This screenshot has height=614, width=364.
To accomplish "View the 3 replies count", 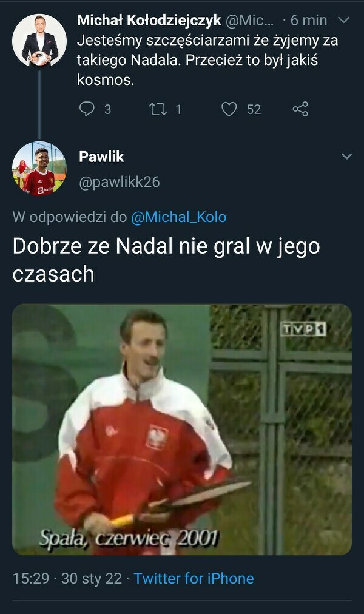I will pyautogui.click(x=107, y=109).
